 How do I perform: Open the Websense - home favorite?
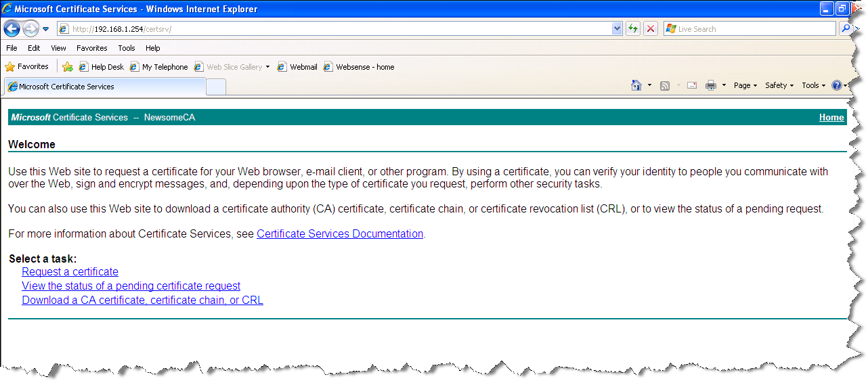tap(359, 67)
